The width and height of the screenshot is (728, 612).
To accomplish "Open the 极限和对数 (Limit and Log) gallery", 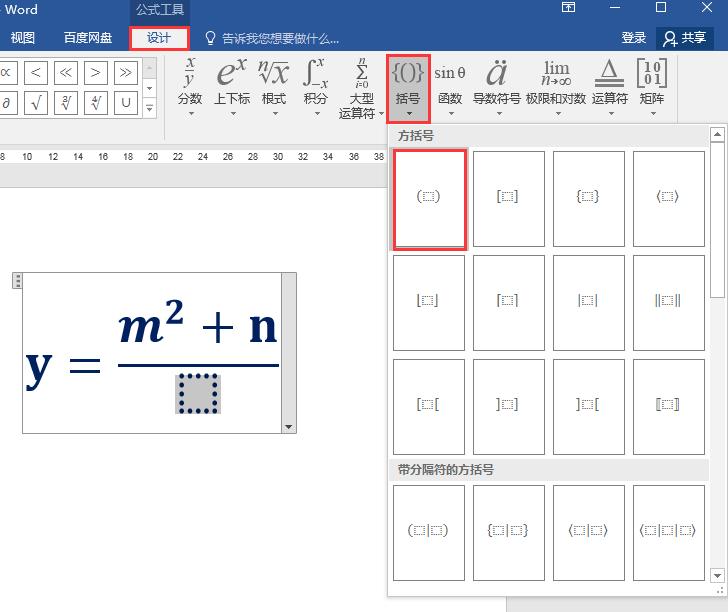I will click(x=555, y=86).
